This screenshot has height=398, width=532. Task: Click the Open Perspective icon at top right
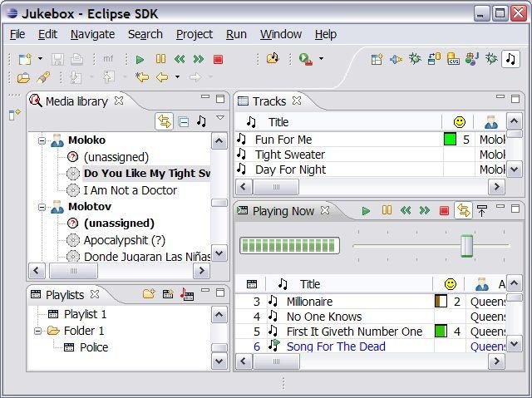[x=377, y=59]
